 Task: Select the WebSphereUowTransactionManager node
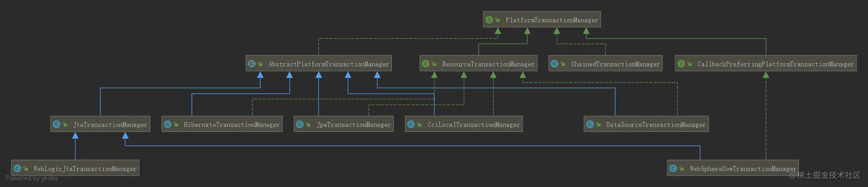pyautogui.click(x=733, y=168)
